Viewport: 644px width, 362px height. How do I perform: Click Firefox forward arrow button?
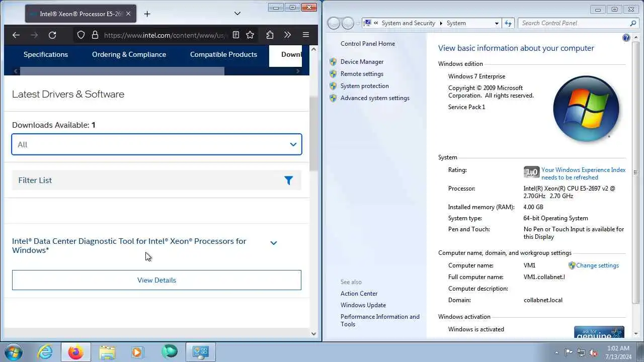tap(34, 35)
